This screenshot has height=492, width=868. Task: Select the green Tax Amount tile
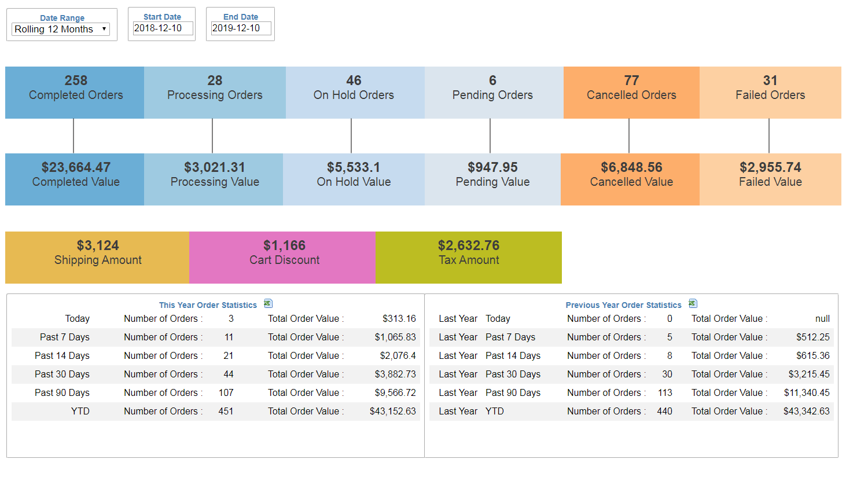(x=469, y=258)
